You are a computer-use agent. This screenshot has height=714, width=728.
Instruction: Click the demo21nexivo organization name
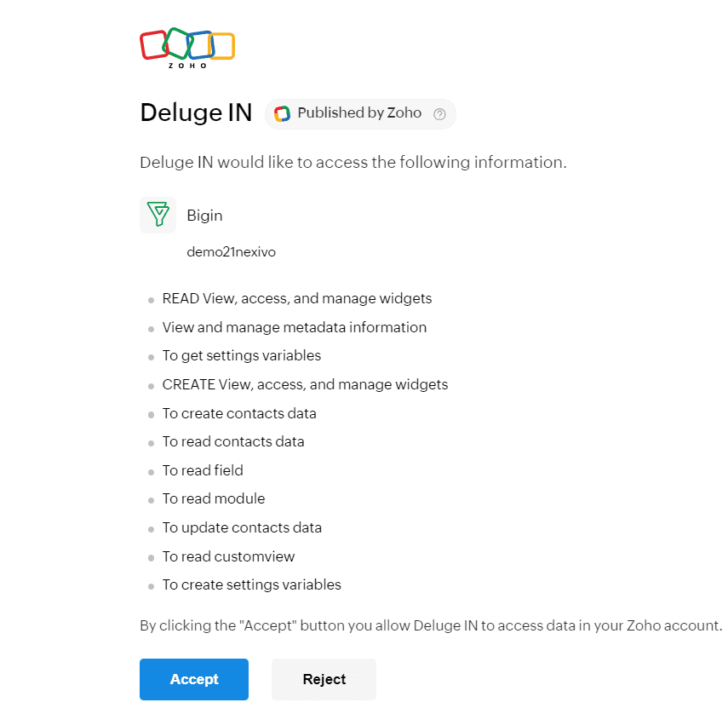point(232,252)
